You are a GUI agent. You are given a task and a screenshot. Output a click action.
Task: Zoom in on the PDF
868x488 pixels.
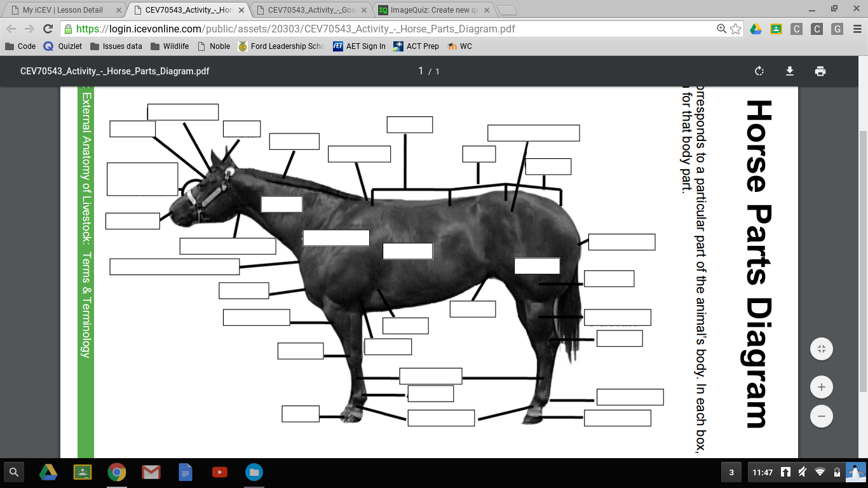click(822, 387)
